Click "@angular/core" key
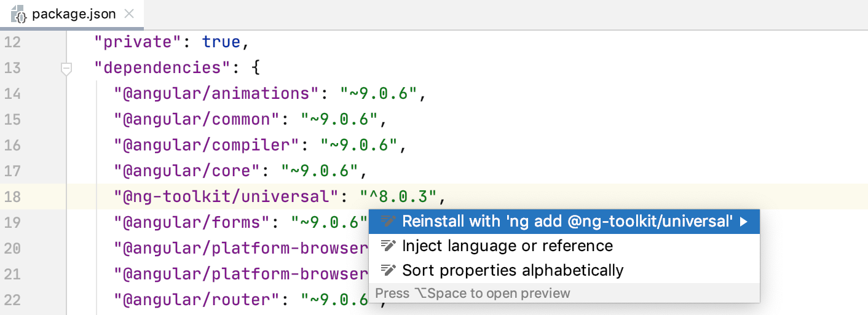This screenshot has width=868, height=315. click(x=187, y=171)
